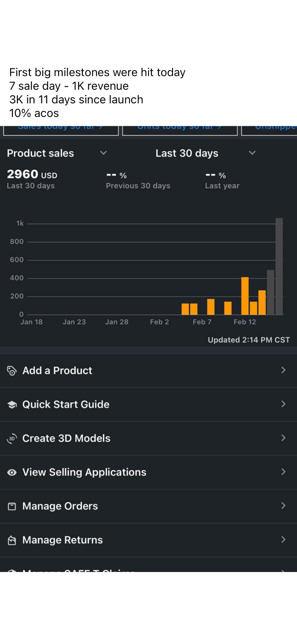The width and height of the screenshot is (297, 644).
Task: Open the Last 30 days range dropdown
Action: [252, 153]
